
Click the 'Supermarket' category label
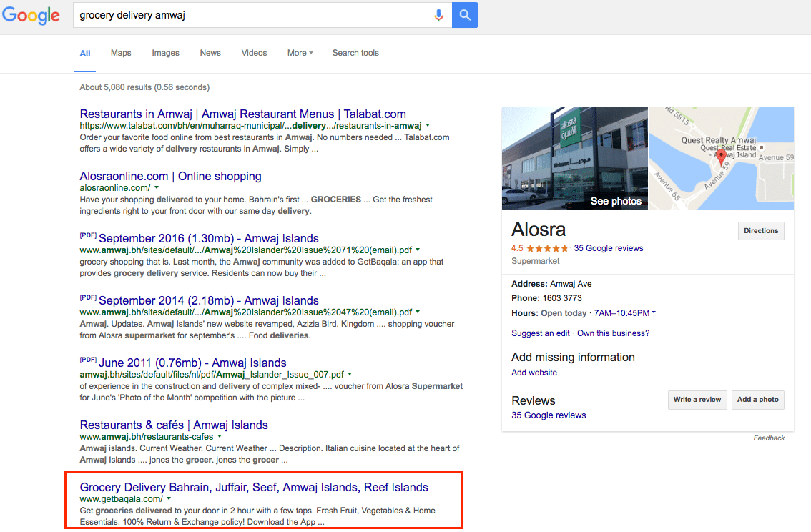(536, 261)
